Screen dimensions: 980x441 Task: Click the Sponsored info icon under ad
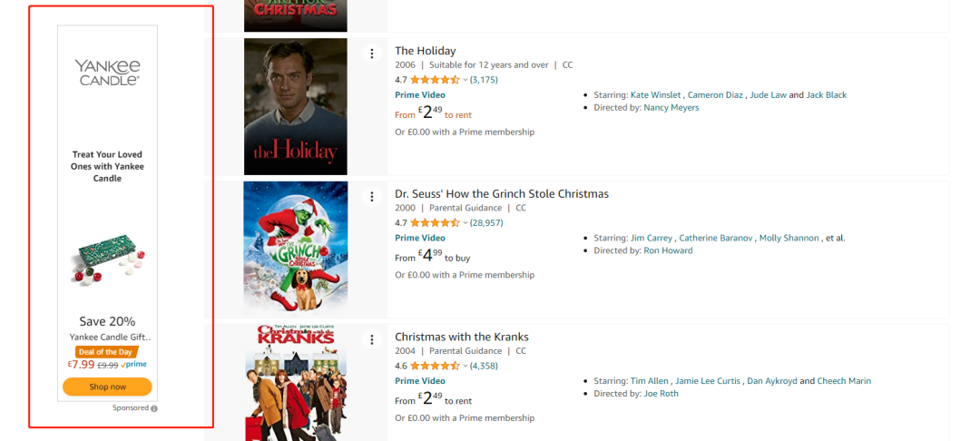[154, 408]
